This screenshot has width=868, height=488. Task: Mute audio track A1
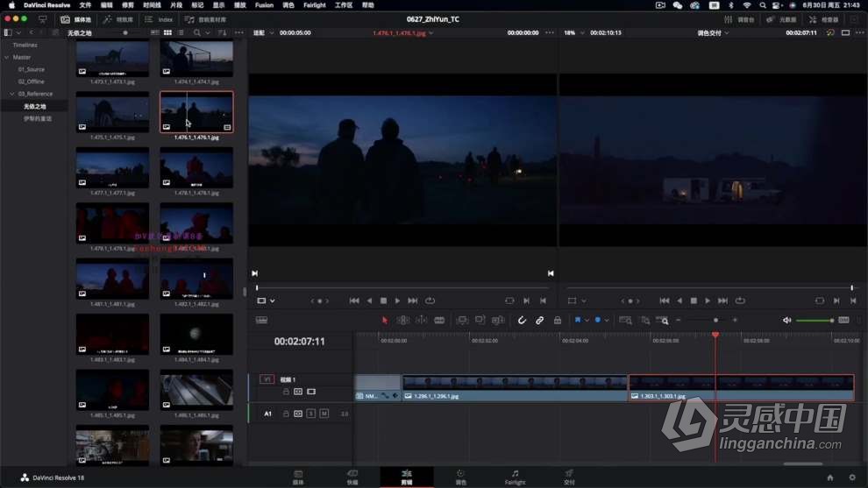[324, 414]
